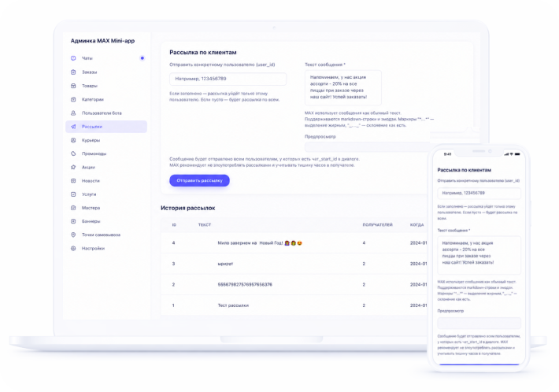Select the 'Тест рассылки' row

[x=294, y=305]
